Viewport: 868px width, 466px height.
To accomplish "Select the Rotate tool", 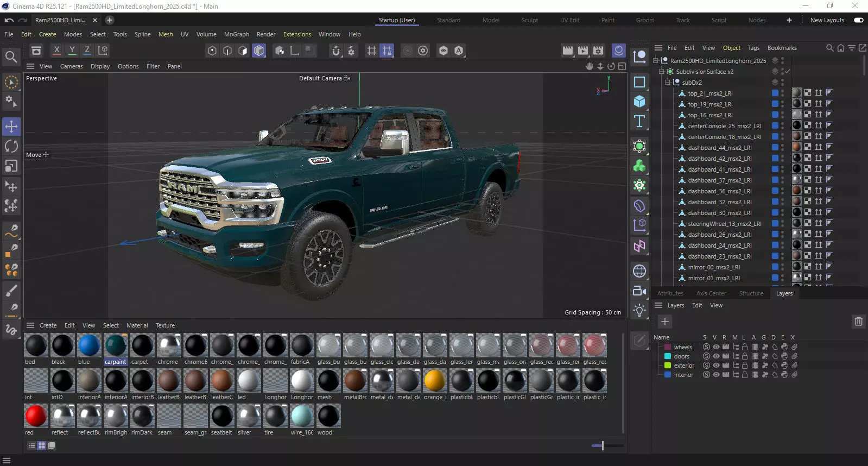I will 11,146.
